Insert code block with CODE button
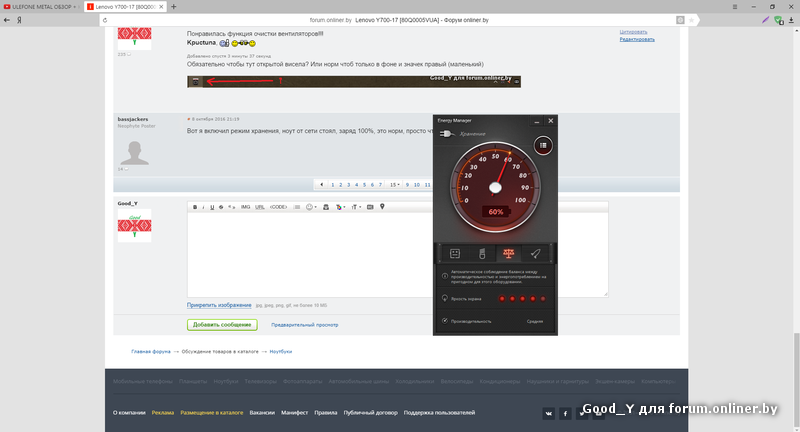This screenshot has height=432, width=800. (x=278, y=207)
